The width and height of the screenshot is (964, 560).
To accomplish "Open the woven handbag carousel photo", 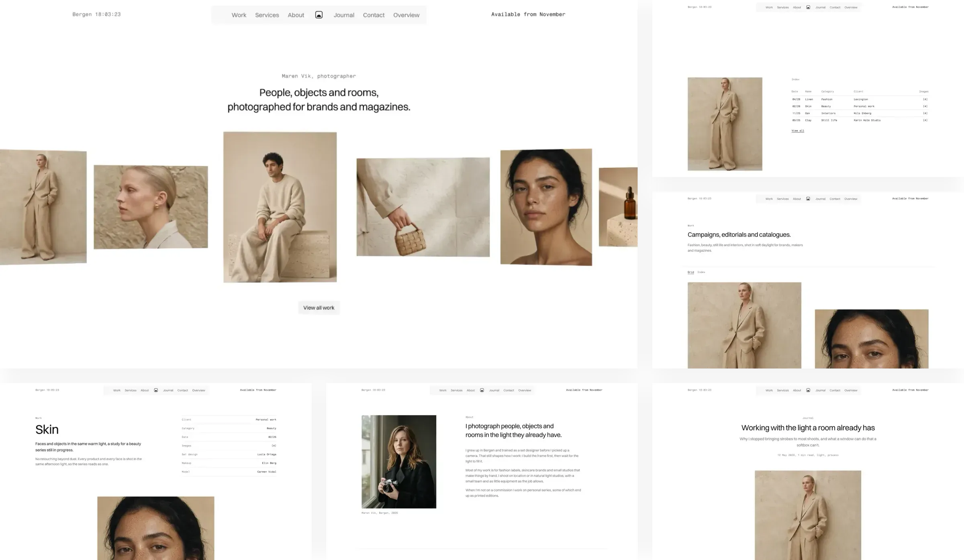I will pyautogui.click(x=423, y=207).
